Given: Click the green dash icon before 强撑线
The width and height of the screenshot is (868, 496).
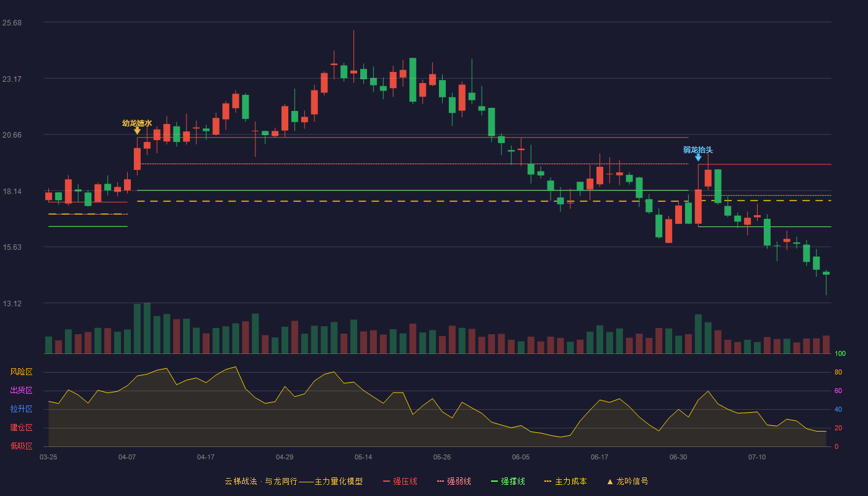Looking at the screenshot, I should pos(494,481).
